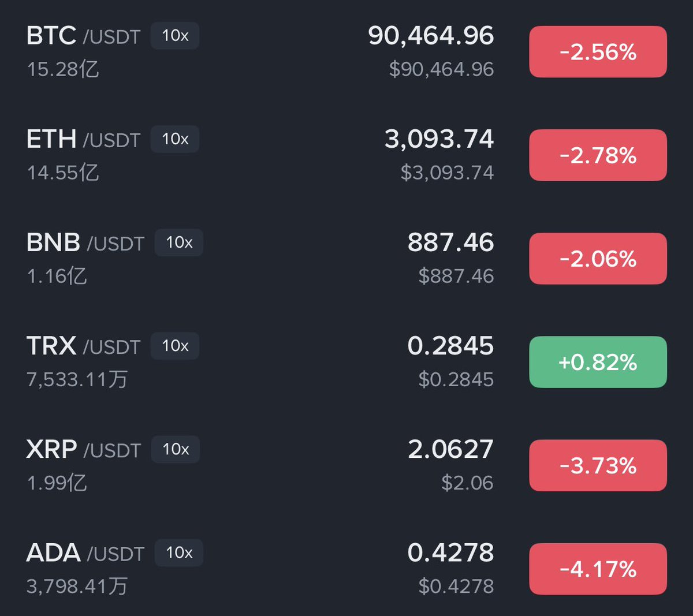Tap the green +0.82% change button
This screenshot has width=693, height=616.
pyautogui.click(x=598, y=362)
